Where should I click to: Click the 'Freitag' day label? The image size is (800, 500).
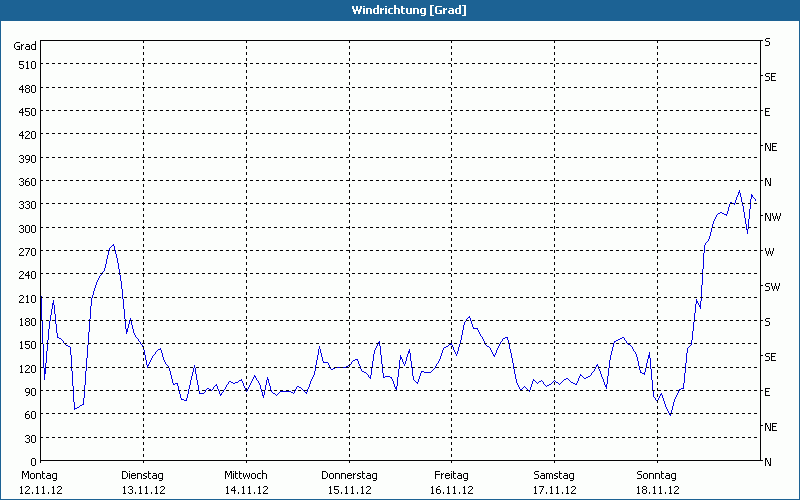[x=451, y=476]
